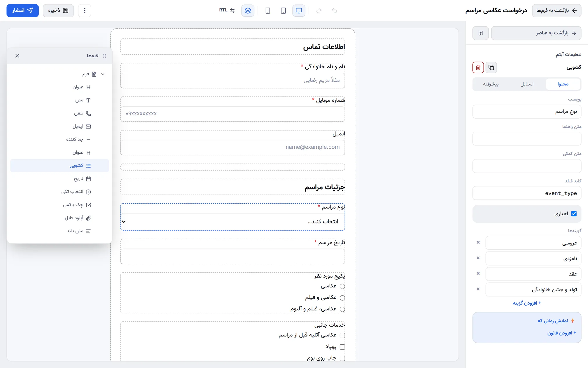
Task: Click the ذخیره save button
Action: click(58, 11)
